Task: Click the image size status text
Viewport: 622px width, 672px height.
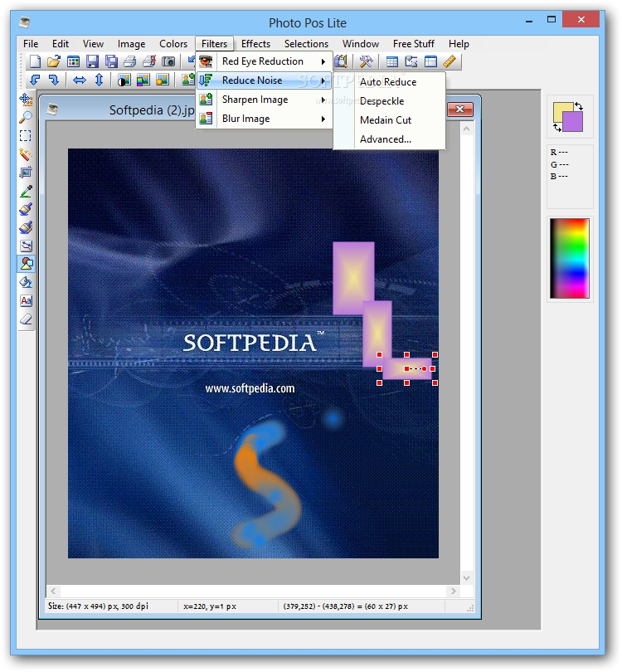Action: pyautogui.click(x=98, y=606)
